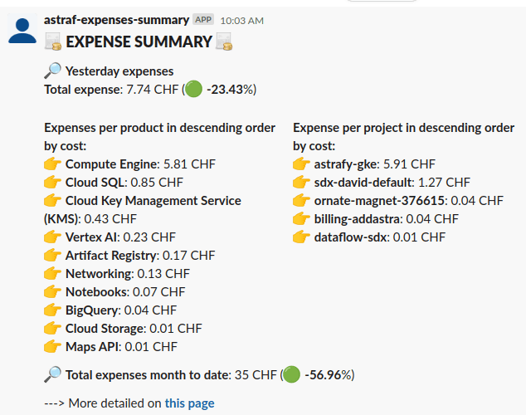Open astraf-expenses-summary sender name
The height and width of the screenshot is (420, 526).
(x=116, y=20)
